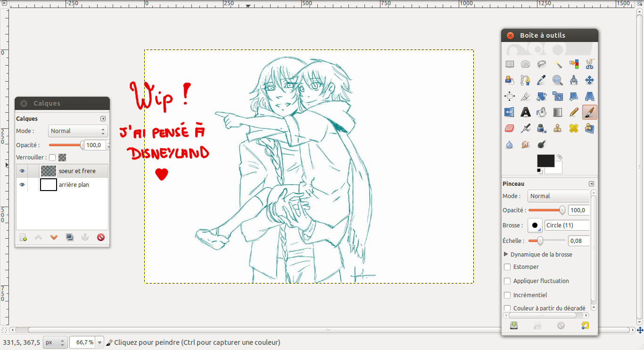The height and width of the screenshot is (350, 644).
Task: Enable Appliquer fluctuation checkbox
Action: coord(507,281)
